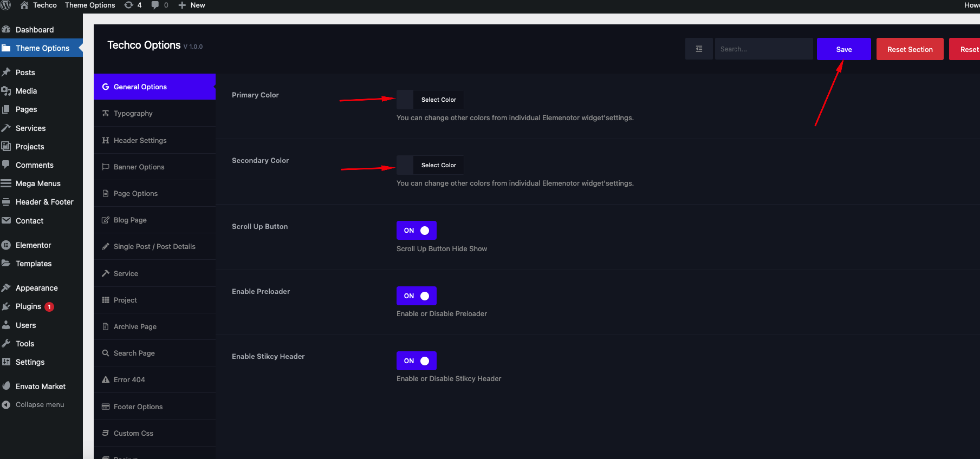Open the Secondary Color Select Color picker
The width and height of the screenshot is (980, 459).
[438, 165]
